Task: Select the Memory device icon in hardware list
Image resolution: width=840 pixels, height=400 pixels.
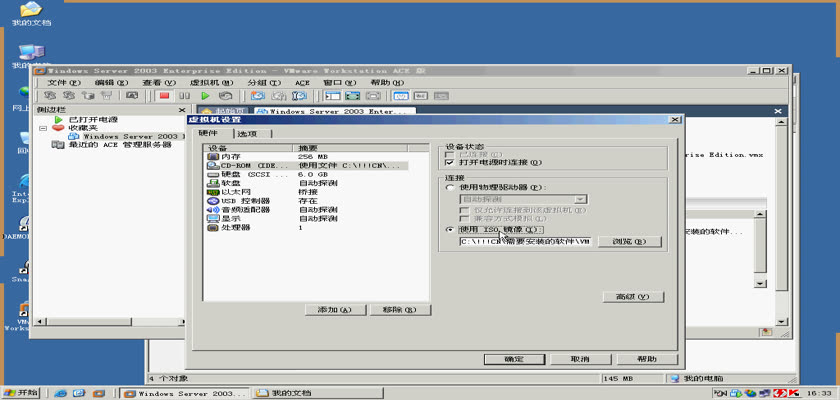Action: 213,157
